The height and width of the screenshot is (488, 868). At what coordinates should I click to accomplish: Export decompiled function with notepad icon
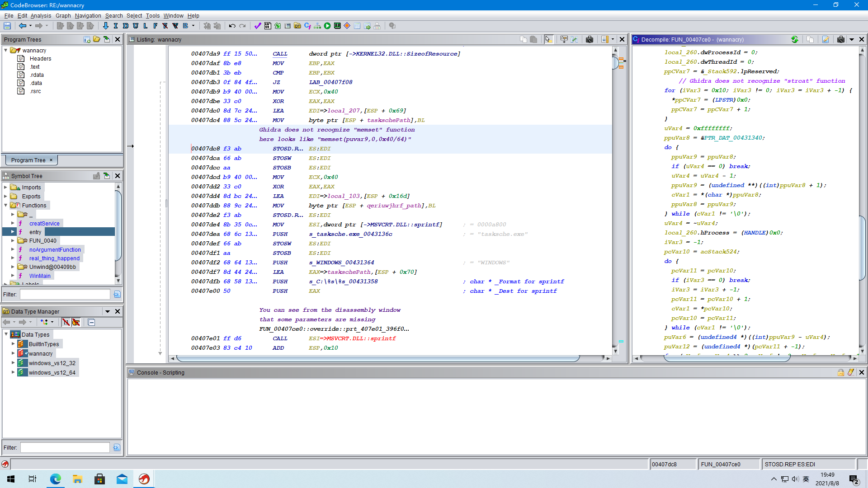(x=826, y=39)
